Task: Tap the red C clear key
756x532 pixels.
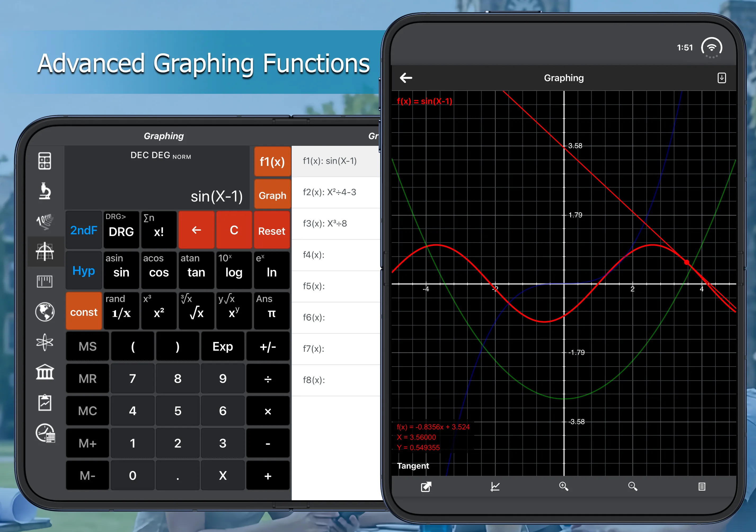Action: click(x=234, y=230)
